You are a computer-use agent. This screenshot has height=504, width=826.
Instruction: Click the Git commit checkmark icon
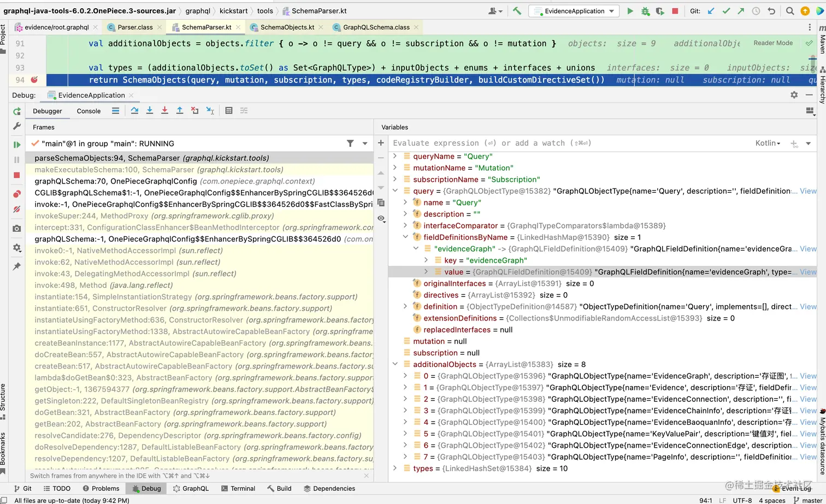[726, 11]
